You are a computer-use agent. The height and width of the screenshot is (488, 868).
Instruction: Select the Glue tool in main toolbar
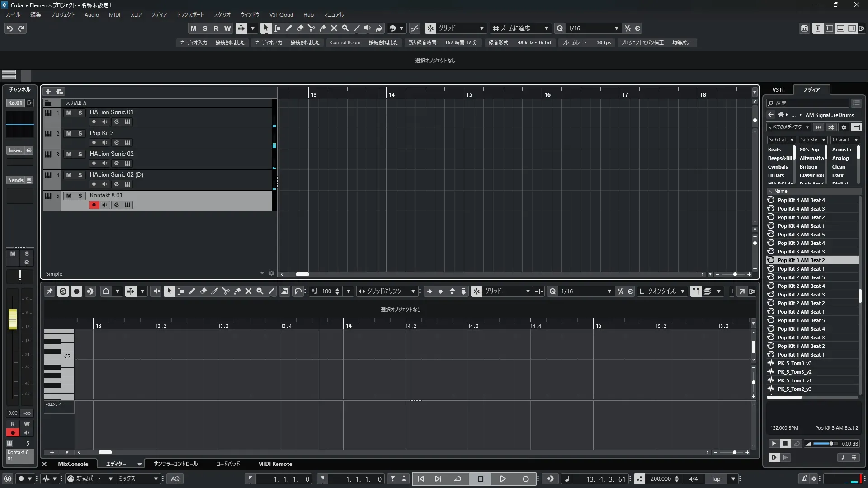coord(323,28)
